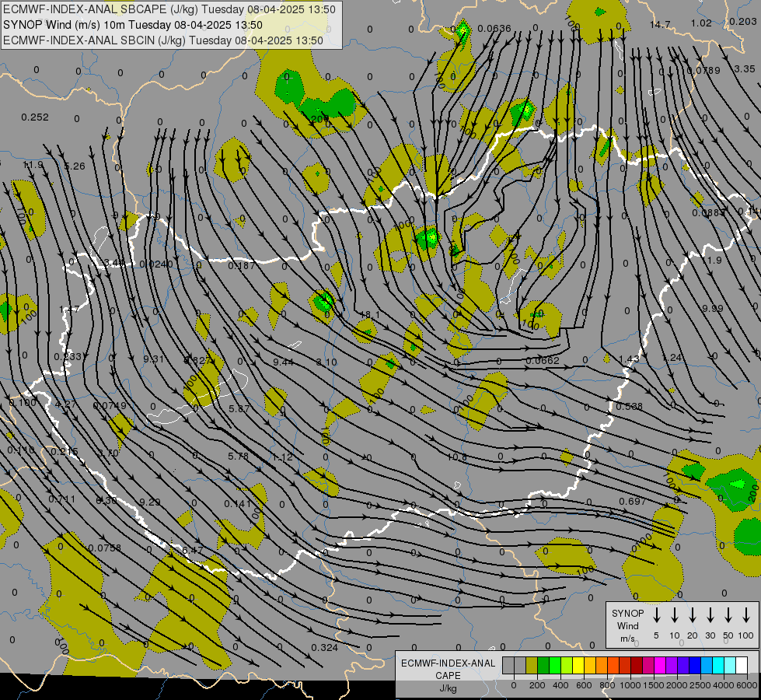The image size is (761, 700).
Task: Click the map value 9.31
Action: tap(153, 359)
